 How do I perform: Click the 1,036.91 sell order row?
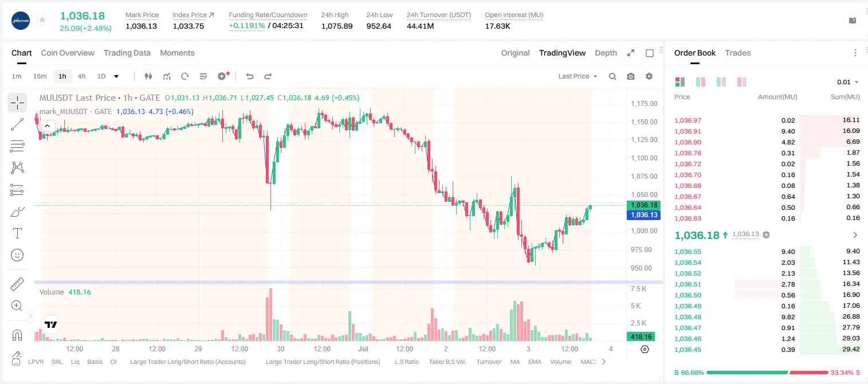(767, 131)
